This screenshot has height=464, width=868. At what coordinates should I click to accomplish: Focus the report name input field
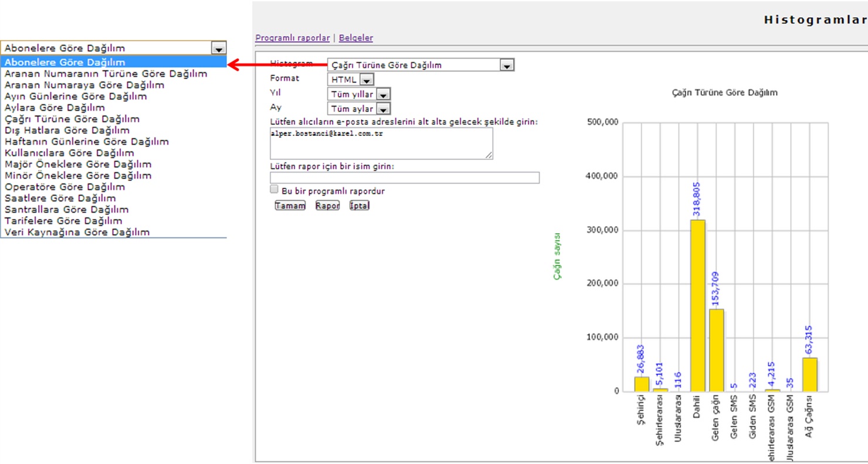point(404,178)
